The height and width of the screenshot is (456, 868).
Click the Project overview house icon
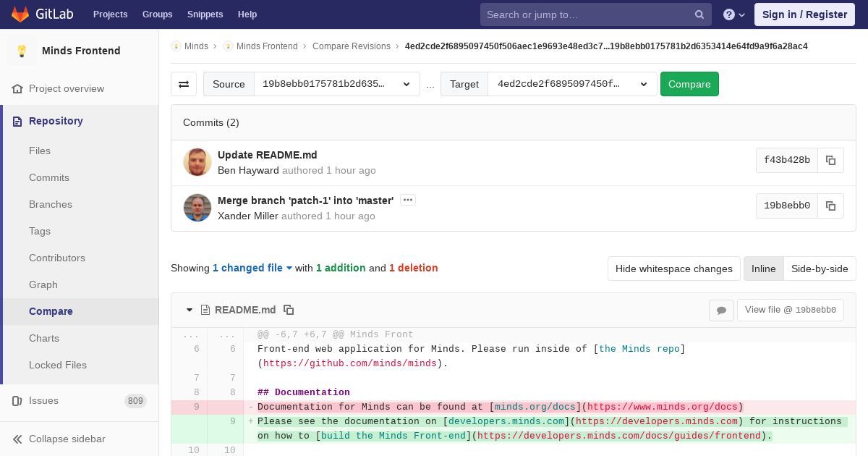pyautogui.click(x=17, y=88)
